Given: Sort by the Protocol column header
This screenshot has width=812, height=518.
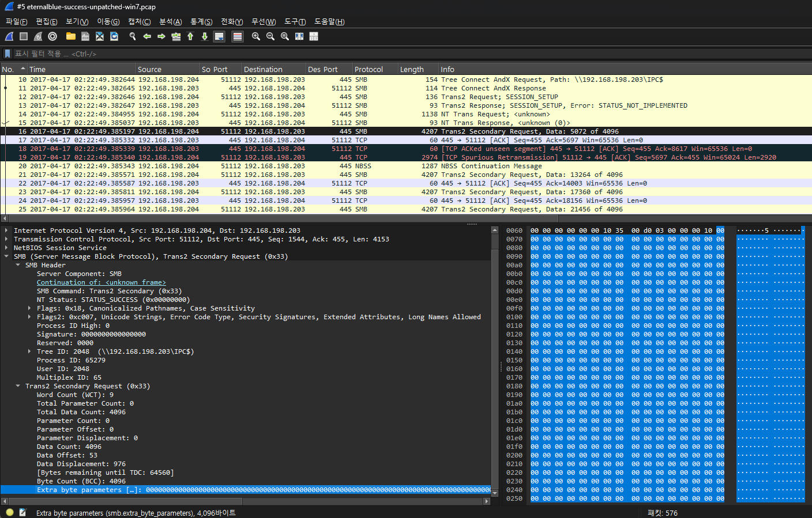Looking at the screenshot, I should click(x=369, y=69).
